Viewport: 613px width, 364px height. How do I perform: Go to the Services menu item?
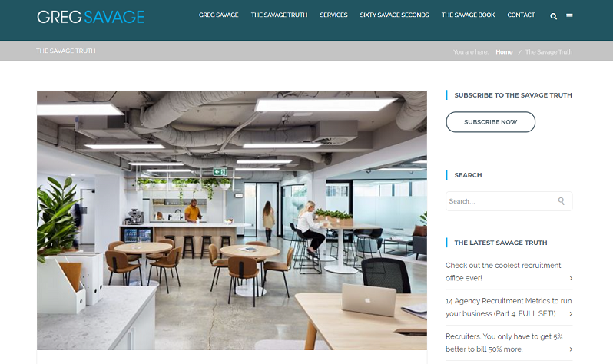pos(333,15)
